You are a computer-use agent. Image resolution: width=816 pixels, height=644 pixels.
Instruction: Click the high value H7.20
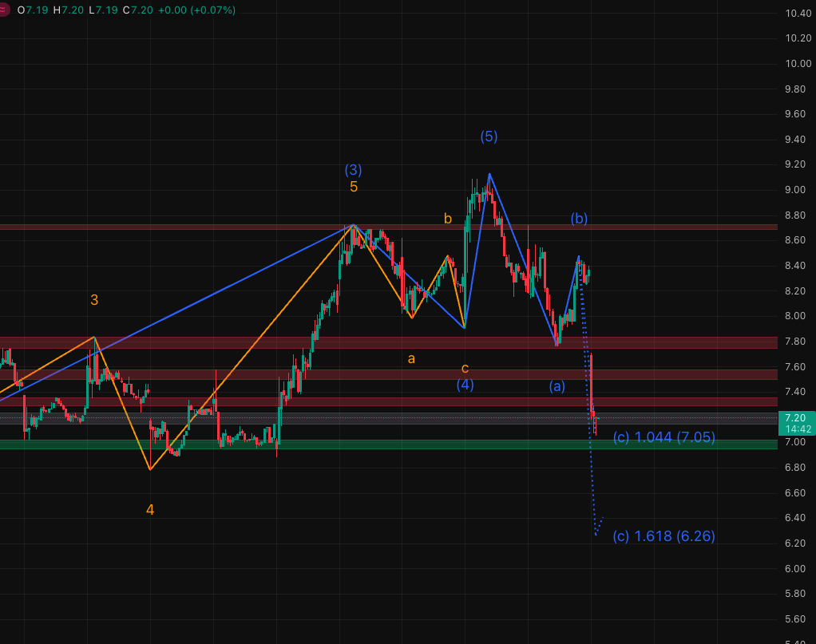tap(68, 10)
